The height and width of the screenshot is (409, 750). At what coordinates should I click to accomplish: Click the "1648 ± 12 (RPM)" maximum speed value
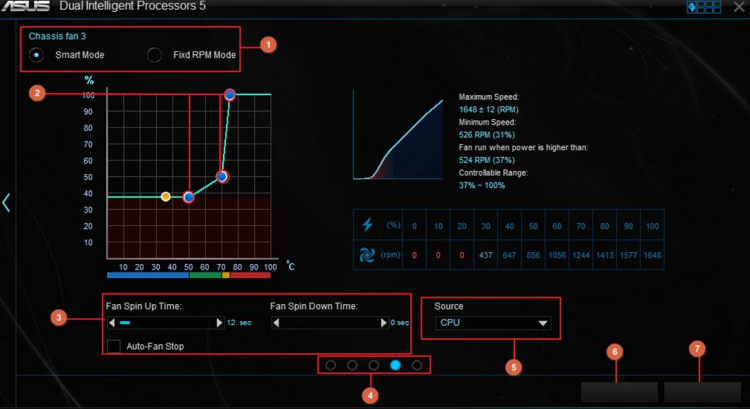tap(488, 110)
